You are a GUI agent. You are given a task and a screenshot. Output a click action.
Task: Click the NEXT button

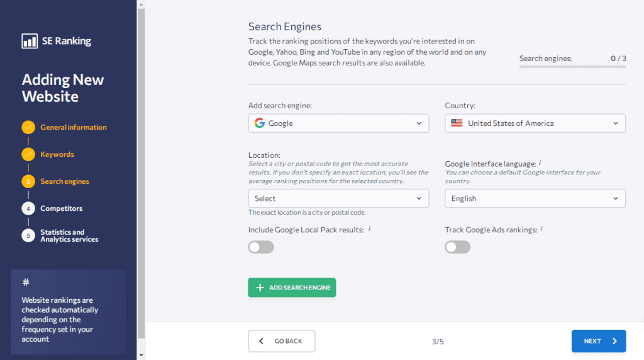(599, 341)
